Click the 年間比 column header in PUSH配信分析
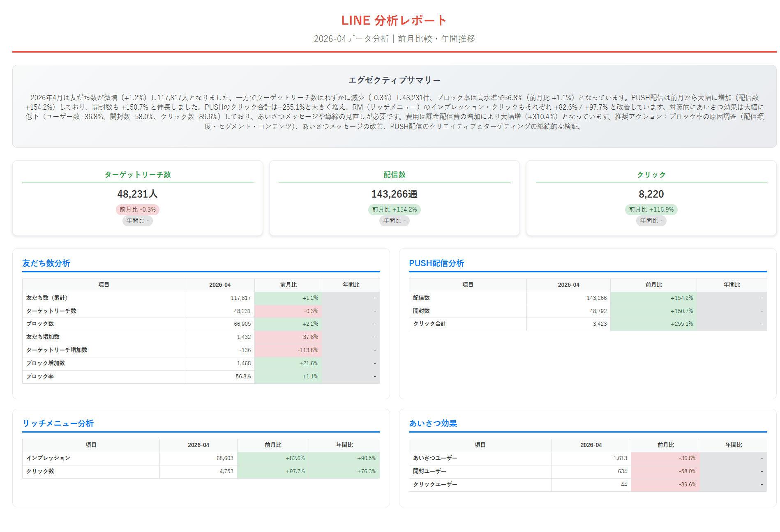The width and height of the screenshot is (780, 532). click(732, 285)
